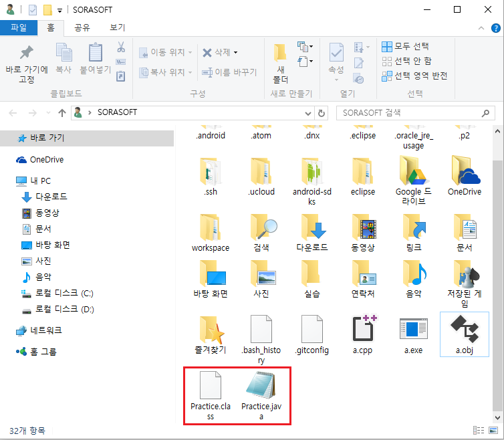This screenshot has height=440, width=504.
Task: Select the OneDrive folder in the file pane
Action: [465, 176]
